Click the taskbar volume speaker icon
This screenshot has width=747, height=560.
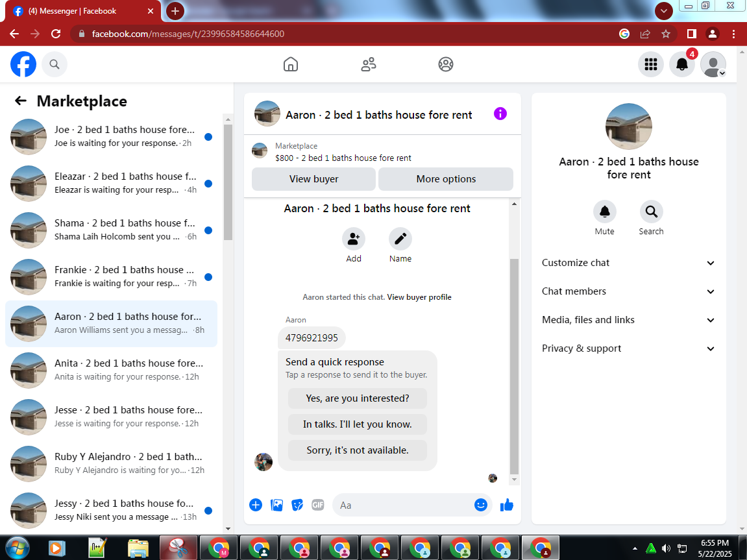666,548
